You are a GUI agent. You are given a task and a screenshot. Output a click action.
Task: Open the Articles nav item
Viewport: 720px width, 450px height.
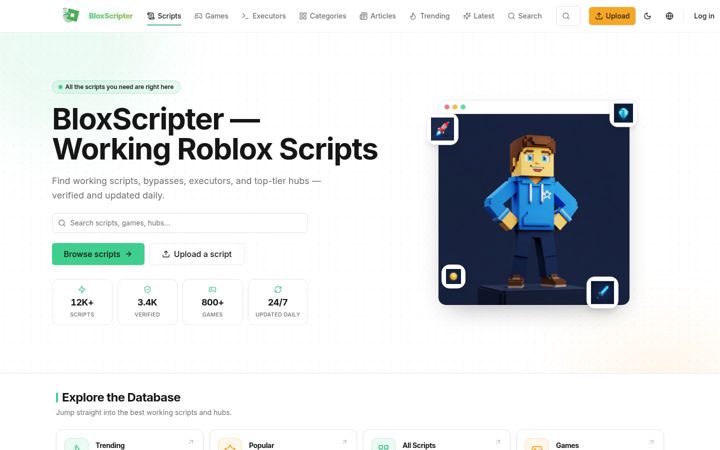pos(377,16)
